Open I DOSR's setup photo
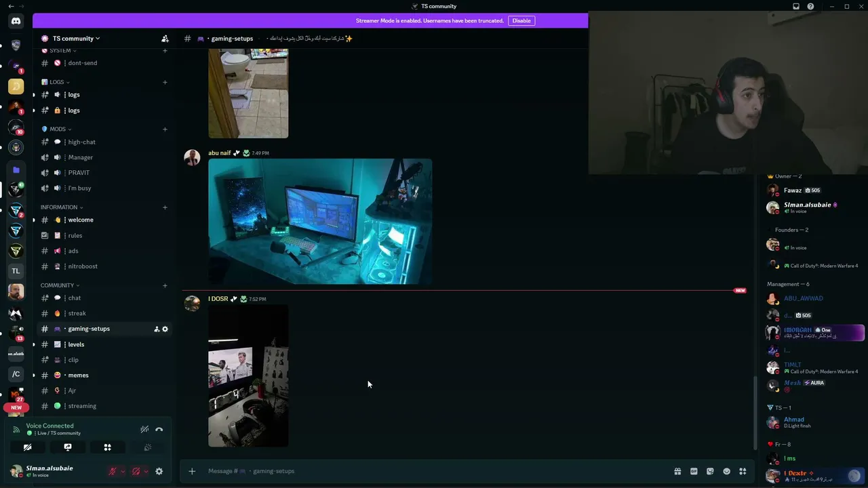The width and height of the screenshot is (868, 488). pos(248,375)
